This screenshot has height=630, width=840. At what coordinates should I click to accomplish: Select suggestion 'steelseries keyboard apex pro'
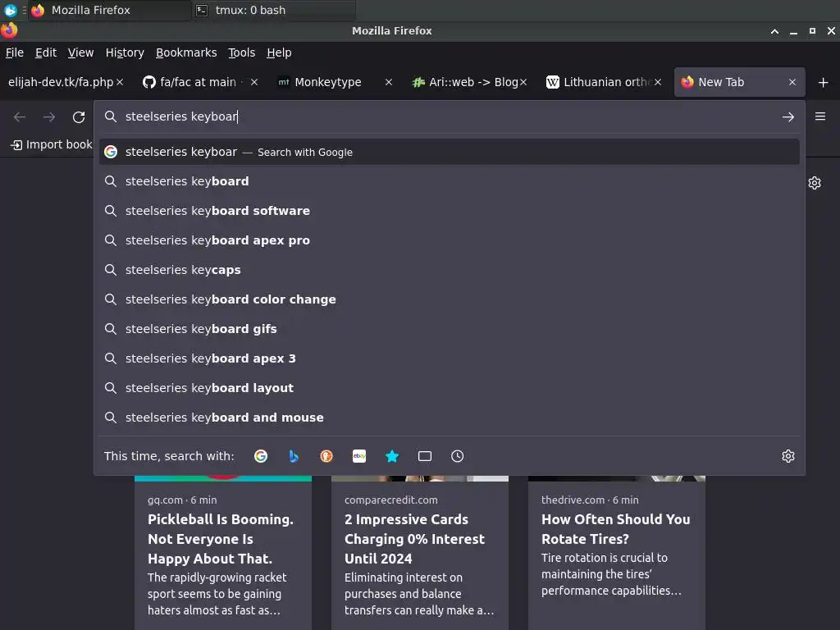tap(450, 240)
